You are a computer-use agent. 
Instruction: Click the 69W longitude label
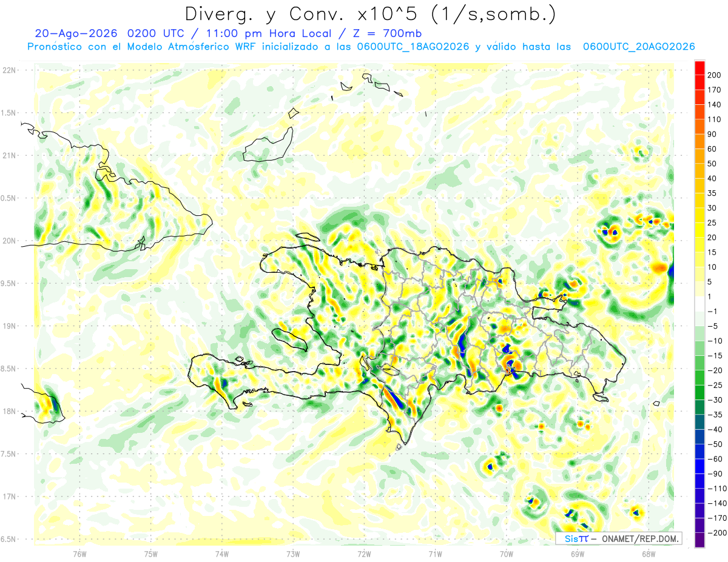point(578,553)
